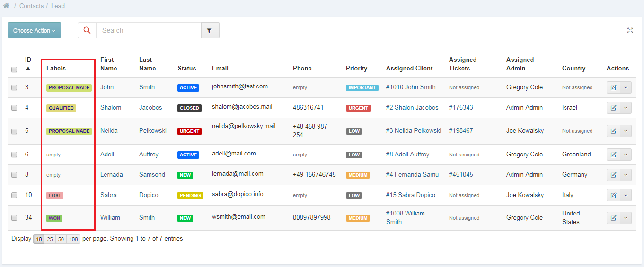Open the search filter funnel button
The width and height of the screenshot is (644, 267).
tap(210, 30)
